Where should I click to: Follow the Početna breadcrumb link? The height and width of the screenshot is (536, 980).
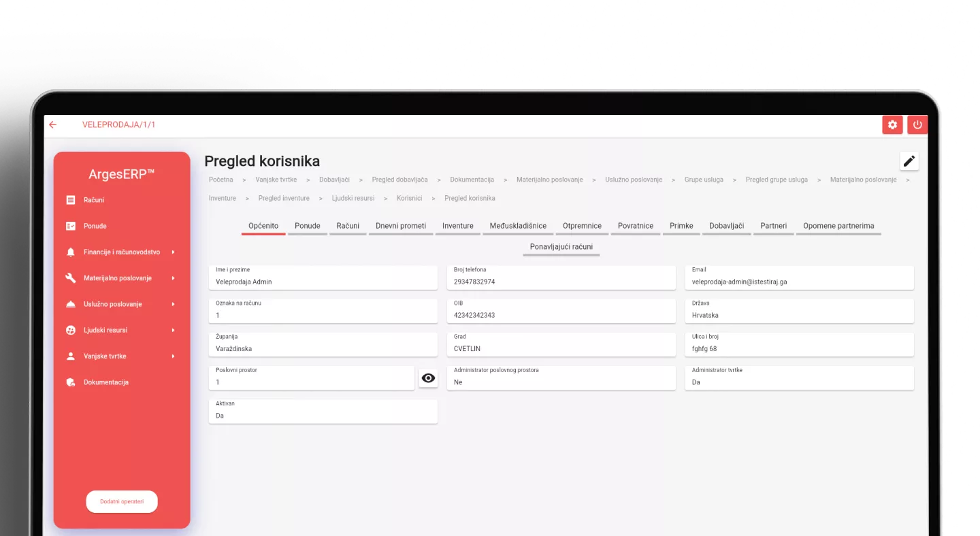pyautogui.click(x=221, y=180)
